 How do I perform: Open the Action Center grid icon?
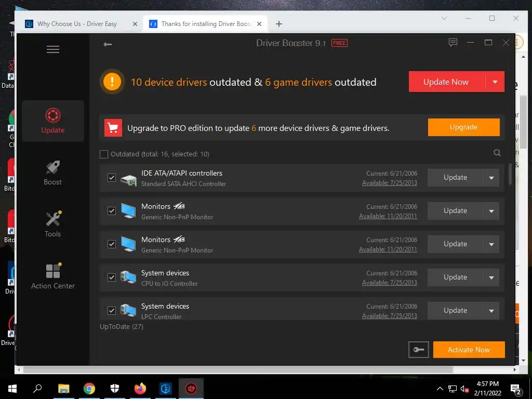tap(54, 271)
